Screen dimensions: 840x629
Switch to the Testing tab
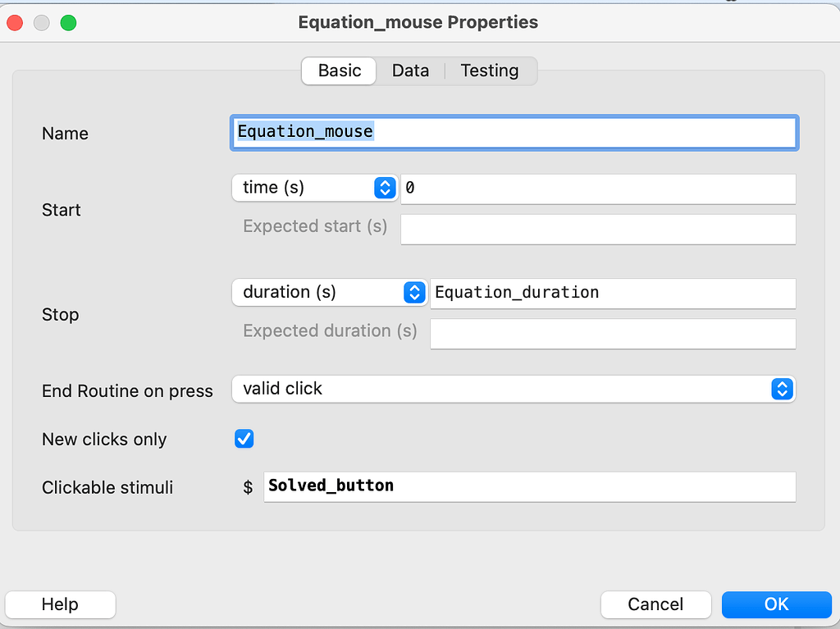click(489, 71)
